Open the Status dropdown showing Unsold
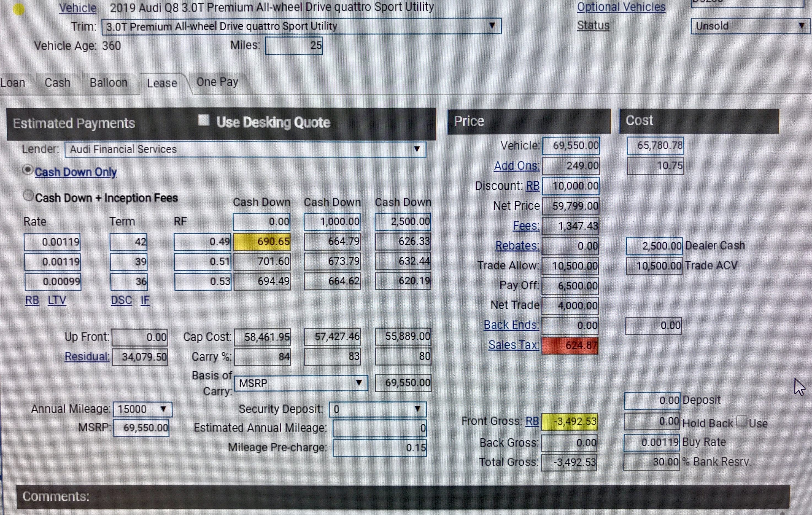 point(801,26)
